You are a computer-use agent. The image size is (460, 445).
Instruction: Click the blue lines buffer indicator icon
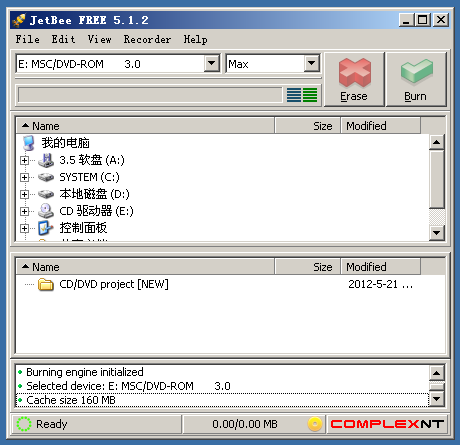[294, 95]
